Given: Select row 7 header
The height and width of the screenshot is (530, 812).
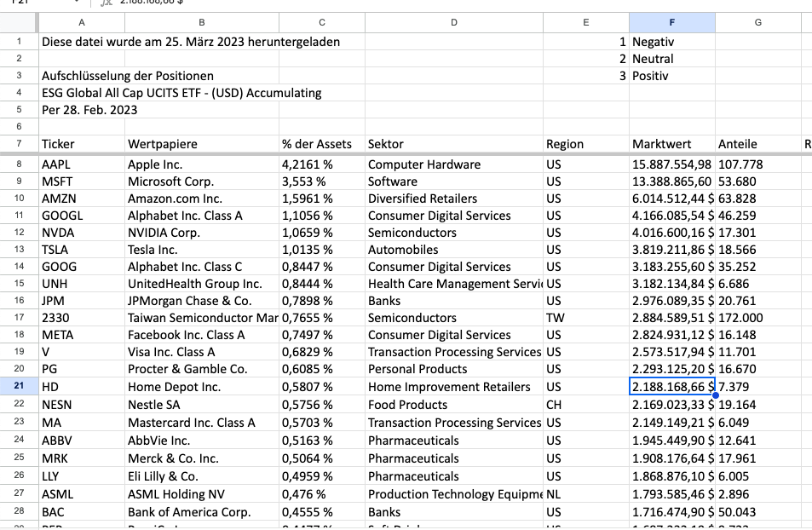Looking at the screenshot, I should click(x=19, y=143).
